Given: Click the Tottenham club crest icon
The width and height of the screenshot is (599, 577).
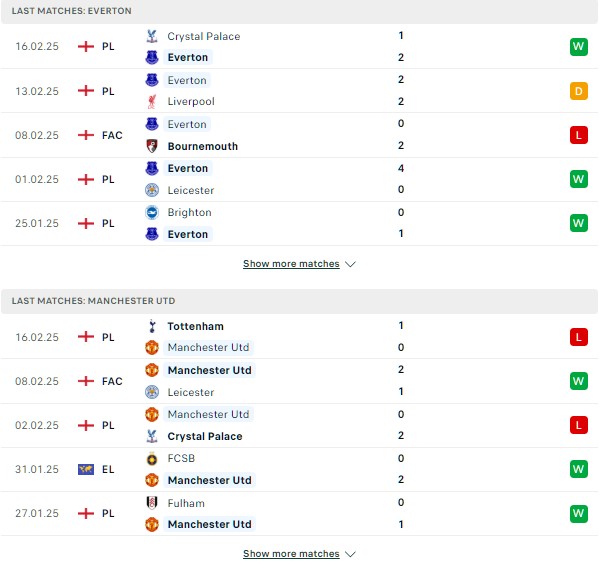Looking at the screenshot, I should [152, 326].
